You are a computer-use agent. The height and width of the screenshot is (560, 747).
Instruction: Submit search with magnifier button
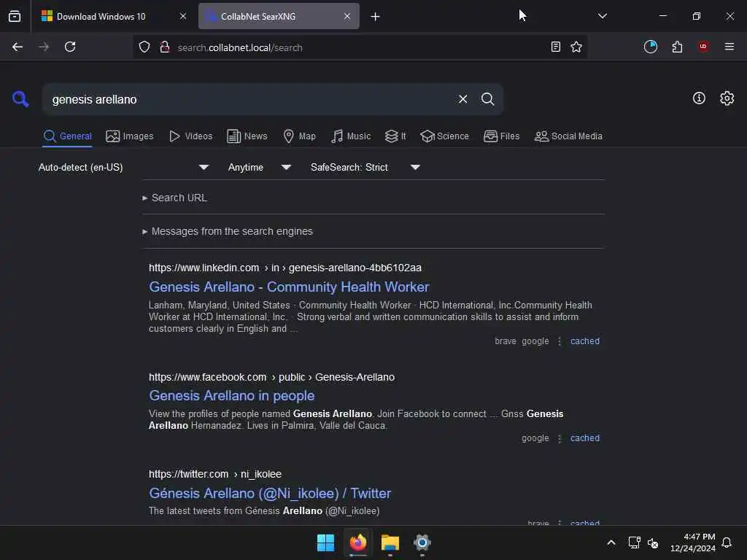coord(487,99)
